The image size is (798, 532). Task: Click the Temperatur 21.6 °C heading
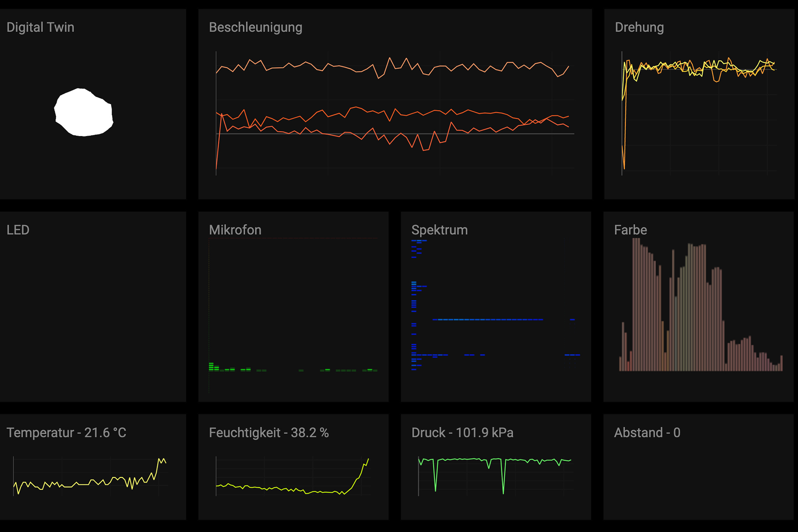[x=66, y=433]
